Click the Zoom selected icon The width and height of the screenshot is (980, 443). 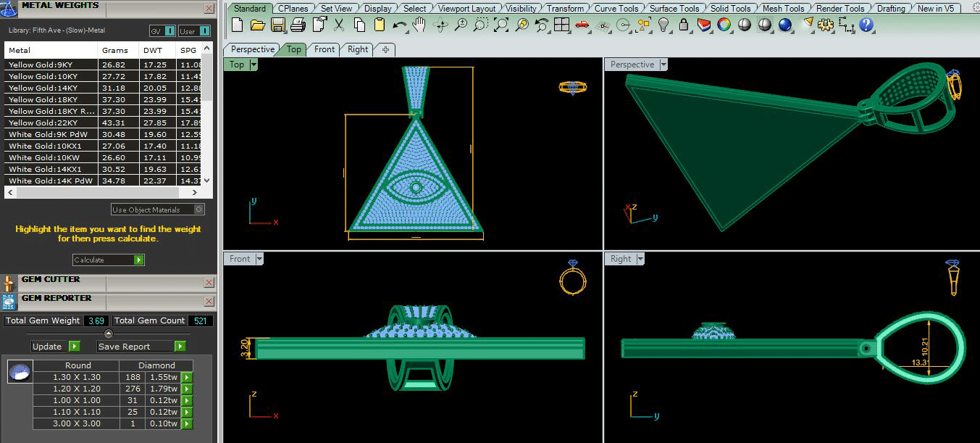pos(522,25)
